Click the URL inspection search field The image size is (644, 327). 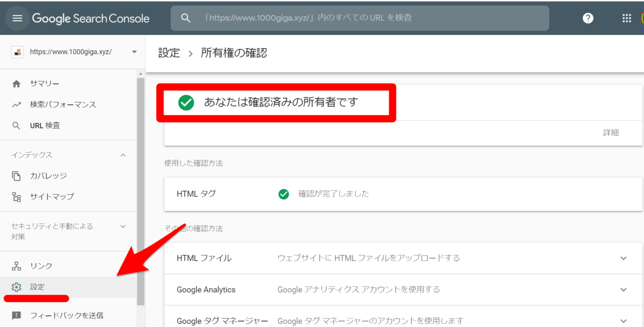pos(360,18)
